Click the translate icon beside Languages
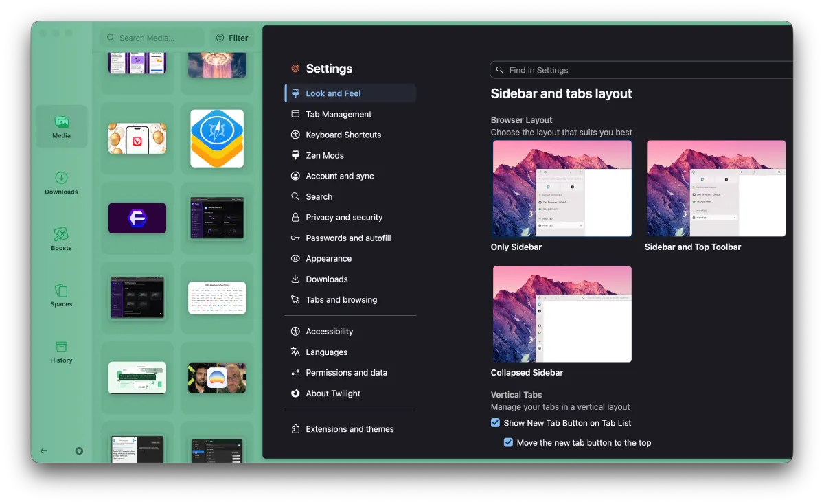 point(295,352)
